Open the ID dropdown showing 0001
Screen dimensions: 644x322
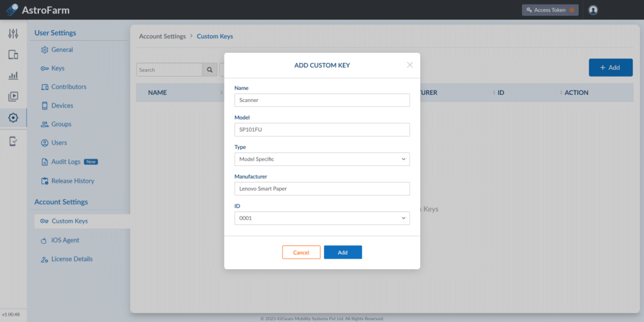pyautogui.click(x=322, y=218)
